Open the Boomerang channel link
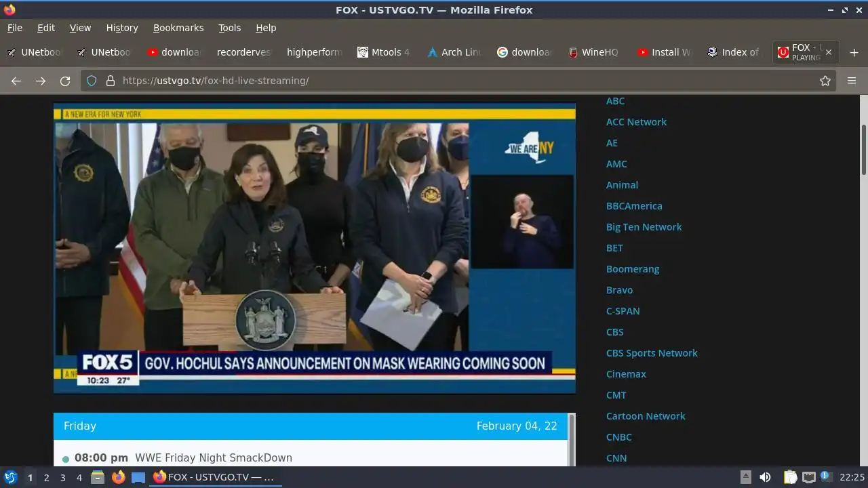This screenshot has width=868, height=488. point(633,269)
